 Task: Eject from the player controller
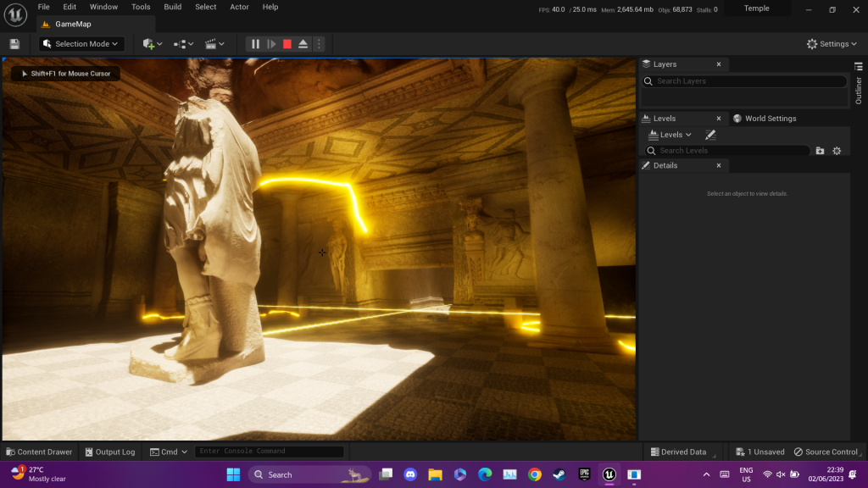tap(303, 44)
